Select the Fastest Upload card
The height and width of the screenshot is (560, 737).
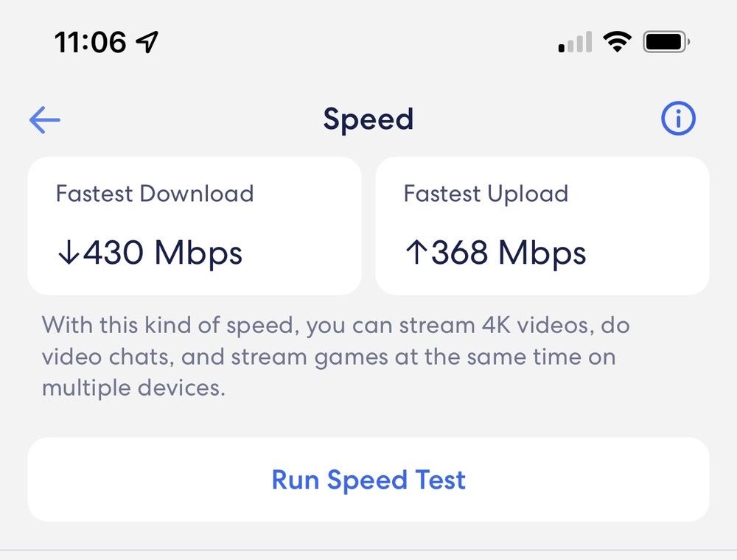point(542,225)
